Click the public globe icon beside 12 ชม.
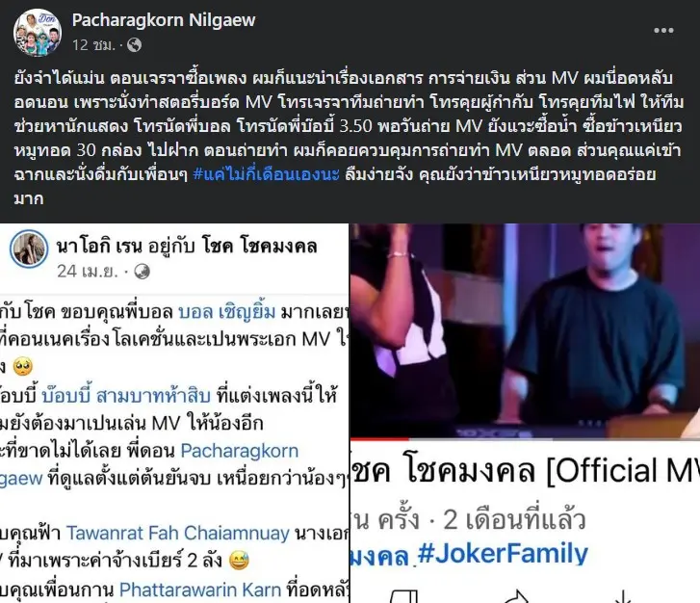The width and height of the screenshot is (700, 603). pyautogui.click(x=134, y=45)
